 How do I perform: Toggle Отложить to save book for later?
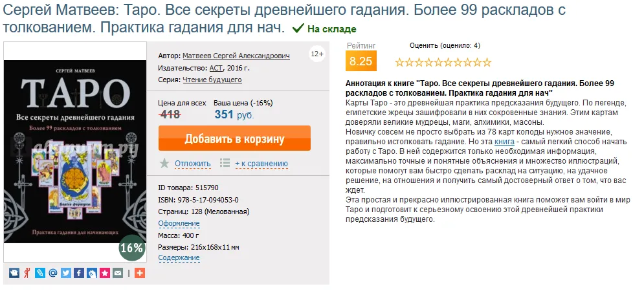[x=192, y=164]
